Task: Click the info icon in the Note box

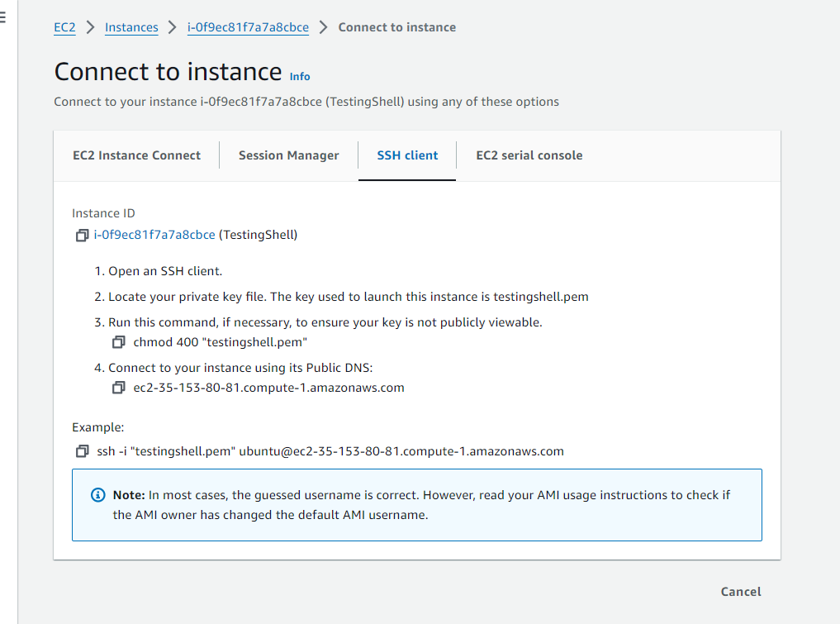Action: click(97, 495)
